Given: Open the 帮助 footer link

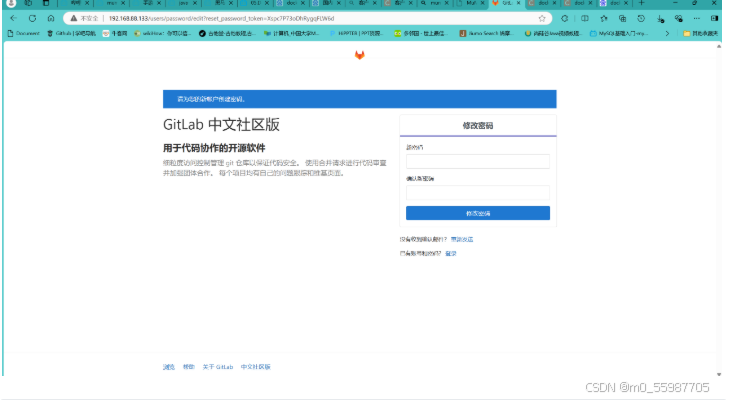Looking at the screenshot, I should pyautogui.click(x=188, y=367).
